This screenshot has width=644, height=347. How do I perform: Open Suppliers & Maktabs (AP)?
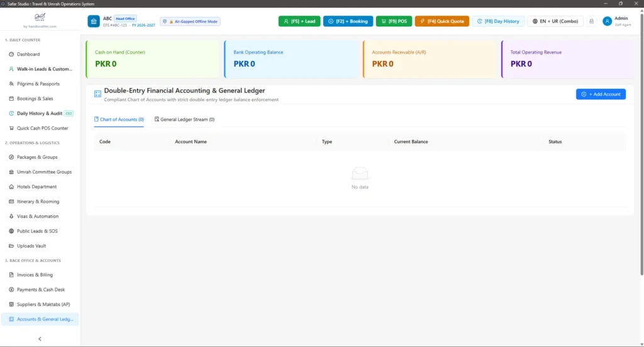(x=40, y=304)
